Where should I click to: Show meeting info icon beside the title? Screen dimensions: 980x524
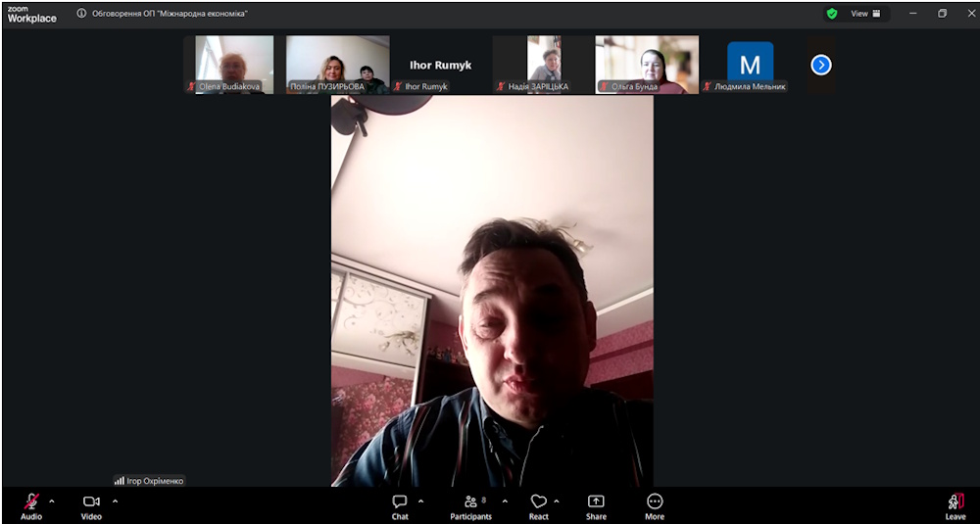(81, 14)
